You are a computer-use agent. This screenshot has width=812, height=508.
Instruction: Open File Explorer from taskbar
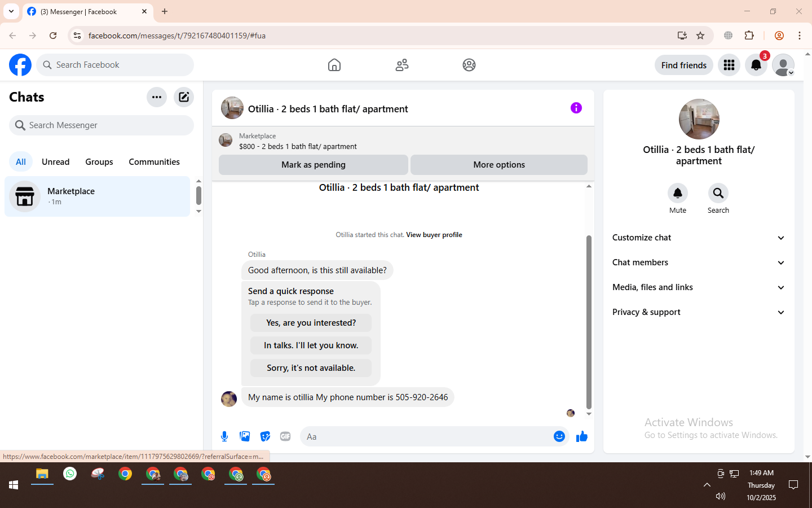42,474
